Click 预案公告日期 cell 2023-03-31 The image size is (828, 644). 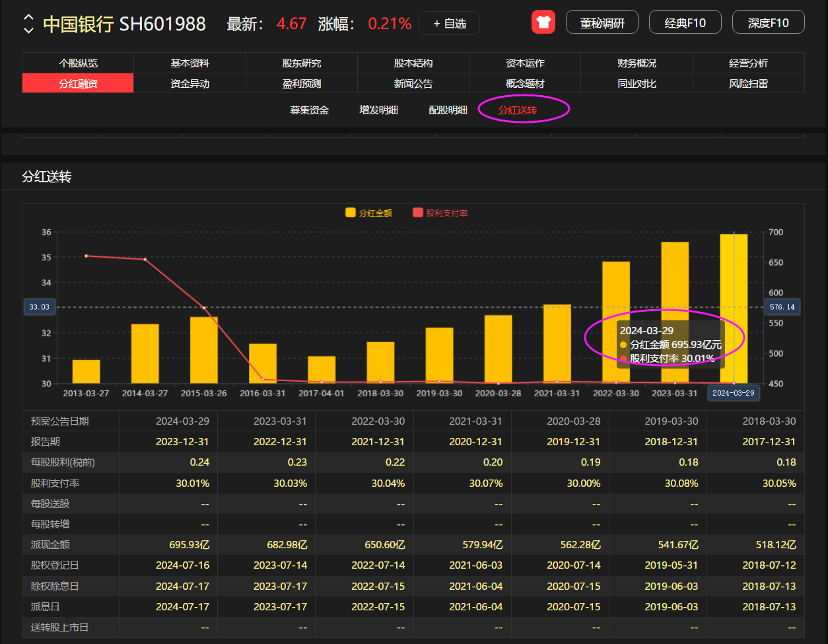(x=281, y=421)
